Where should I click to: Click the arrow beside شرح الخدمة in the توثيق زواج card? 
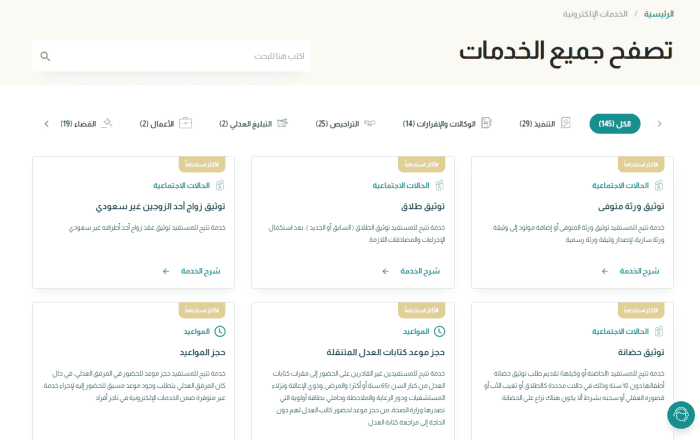click(166, 271)
